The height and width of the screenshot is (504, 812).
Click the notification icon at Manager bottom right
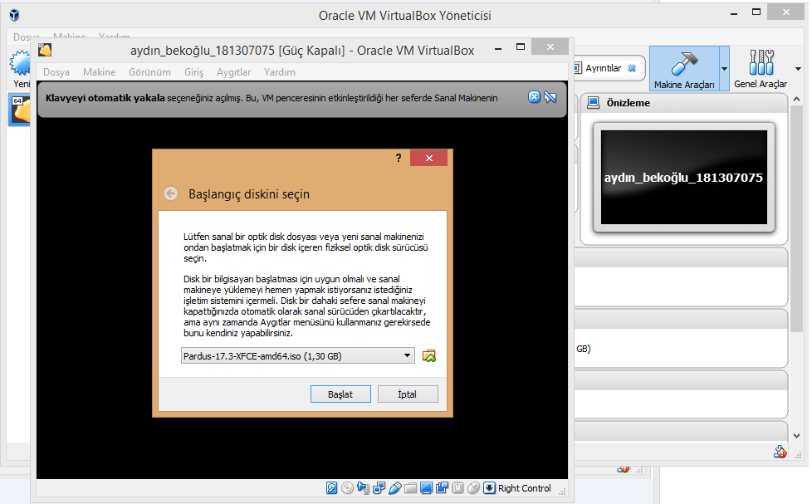(780, 452)
